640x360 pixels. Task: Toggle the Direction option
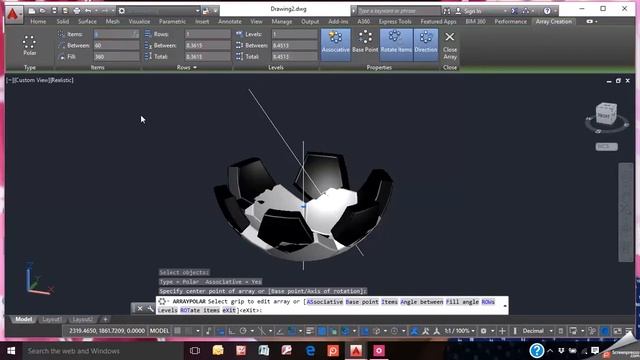426,44
